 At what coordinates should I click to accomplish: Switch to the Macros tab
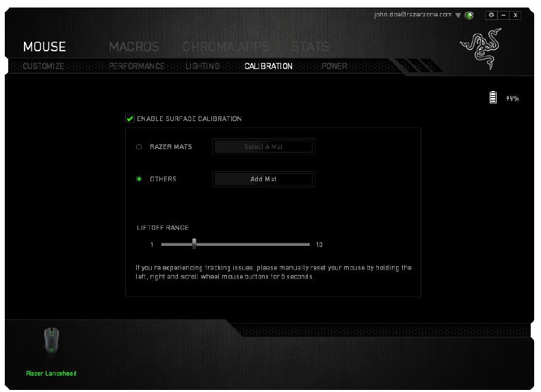click(x=134, y=47)
